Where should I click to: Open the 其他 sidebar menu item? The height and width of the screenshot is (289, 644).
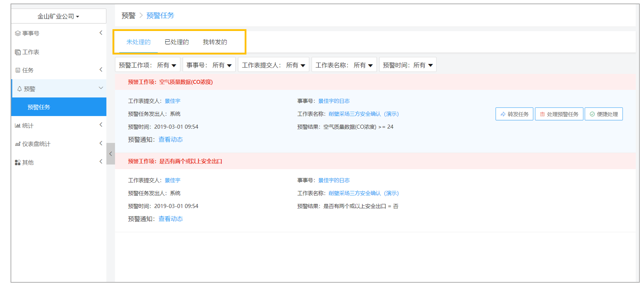coord(59,162)
